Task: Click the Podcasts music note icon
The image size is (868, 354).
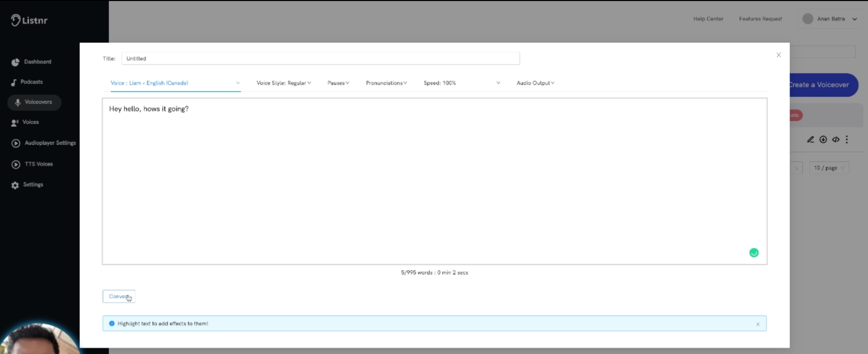Action: click(13, 83)
